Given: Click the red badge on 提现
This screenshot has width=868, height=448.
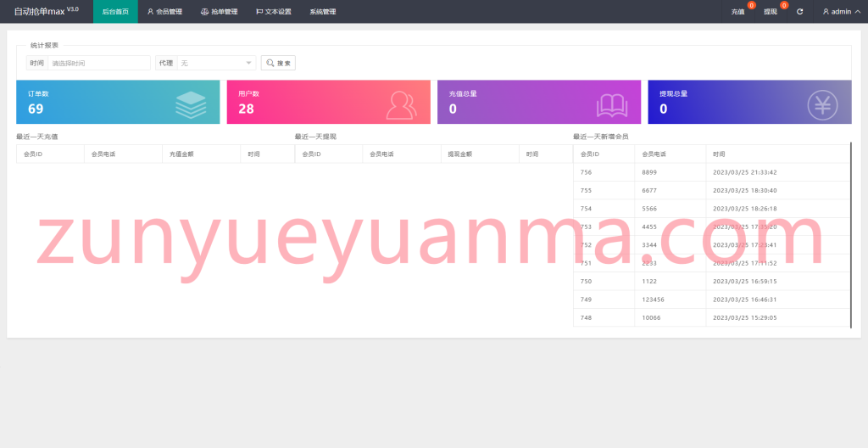Looking at the screenshot, I should (x=784, y=5).
